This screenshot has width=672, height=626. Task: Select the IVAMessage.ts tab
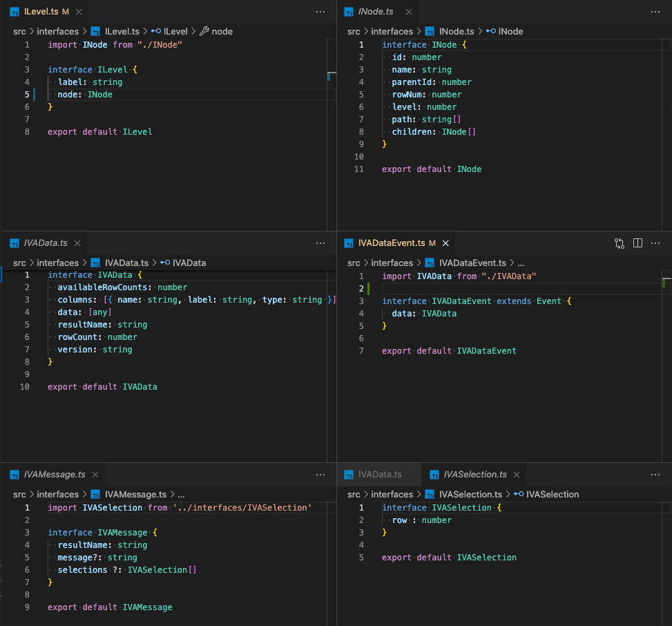click(x=54, y=475)
